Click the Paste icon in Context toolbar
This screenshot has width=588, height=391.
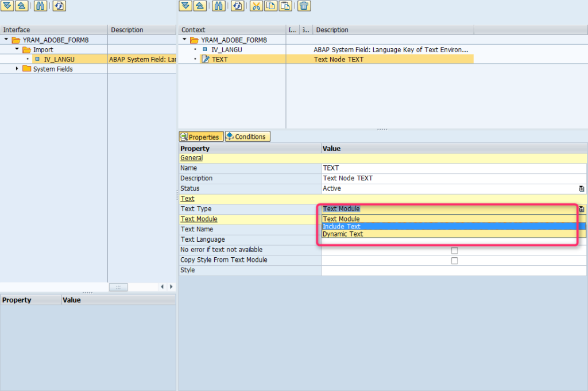coord(285,6)
